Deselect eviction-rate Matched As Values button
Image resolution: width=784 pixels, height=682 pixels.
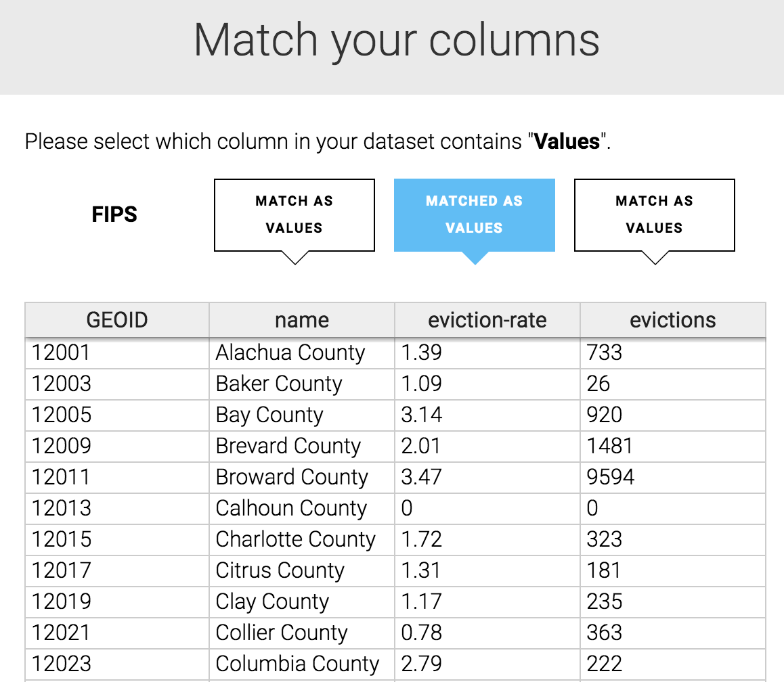[x=474, y=214]
